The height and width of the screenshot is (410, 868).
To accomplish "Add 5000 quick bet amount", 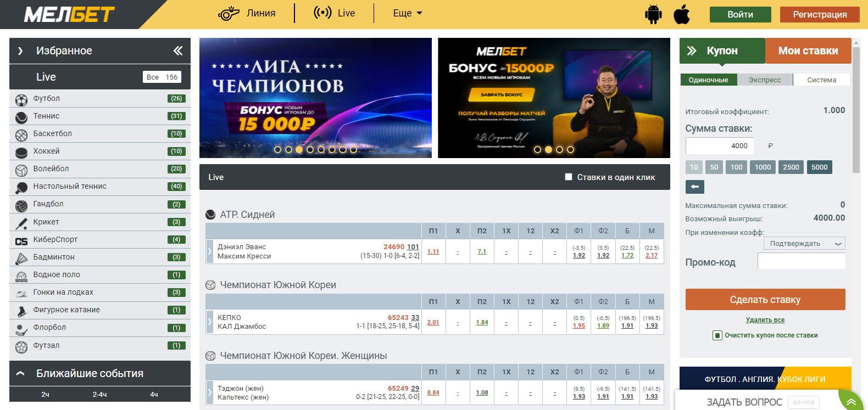I will [820, 167].
